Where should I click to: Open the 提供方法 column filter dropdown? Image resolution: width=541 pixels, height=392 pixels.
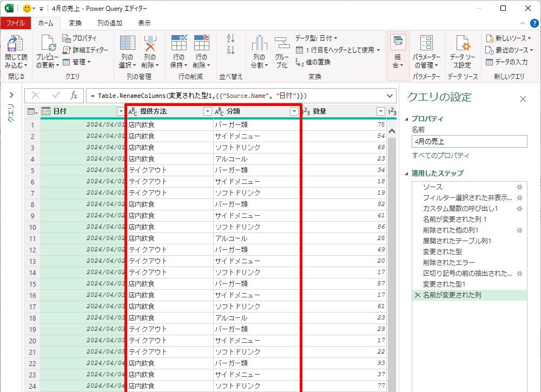pyautogui.click(x=207, y=111)
